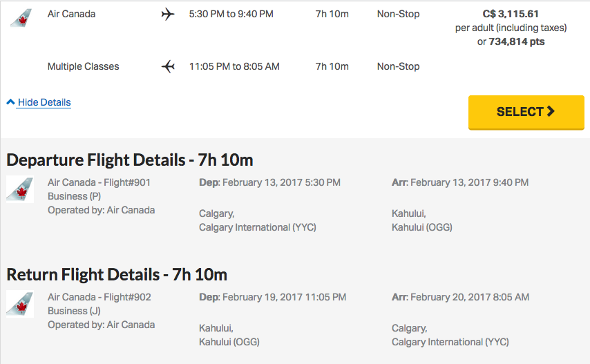590x364 pixels.
Task: Click the Air Canada tail logo for Flight#902
Action: pos(20,304)
